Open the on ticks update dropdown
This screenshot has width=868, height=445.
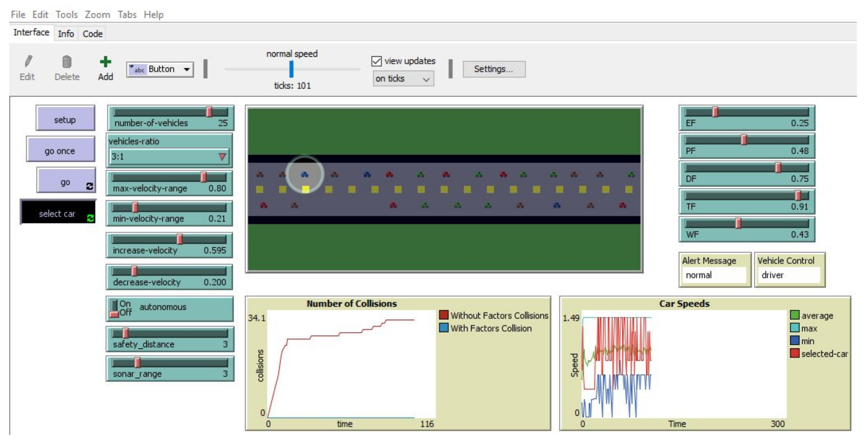tap(403, 79)
